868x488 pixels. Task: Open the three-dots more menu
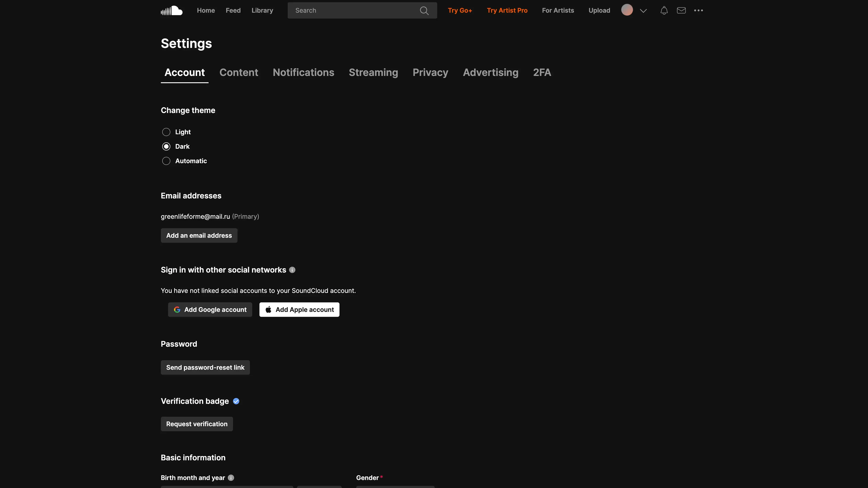(698, 10)
